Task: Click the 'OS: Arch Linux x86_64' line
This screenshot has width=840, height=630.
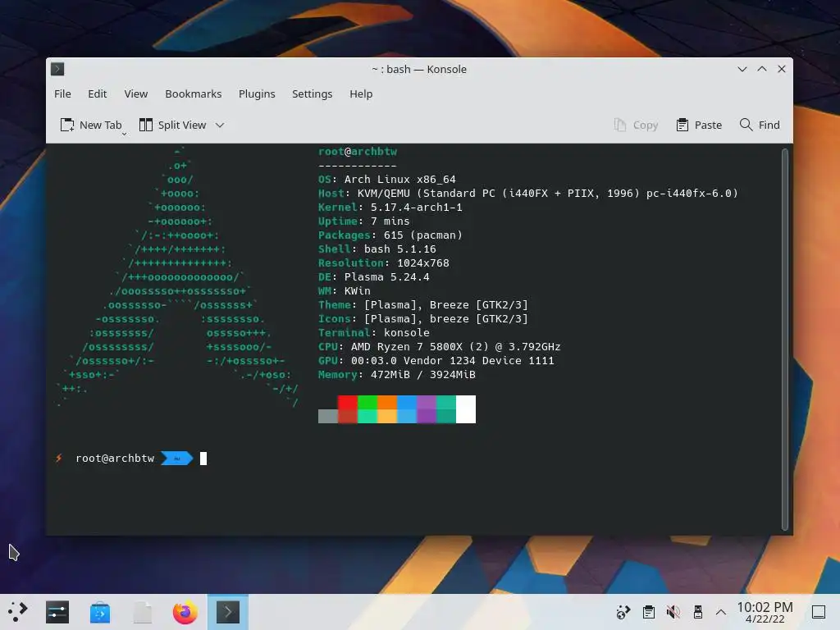Action: tap(387, 180)
